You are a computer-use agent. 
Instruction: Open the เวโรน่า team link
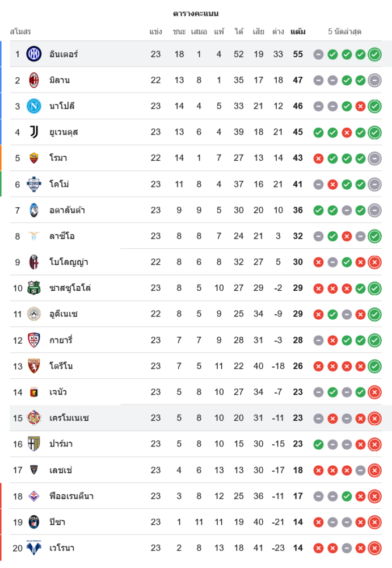(62, 548)
